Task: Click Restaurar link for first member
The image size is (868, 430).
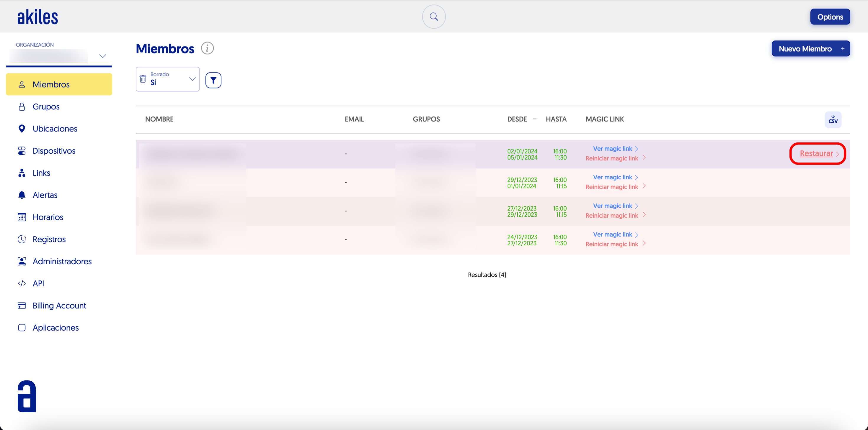Action: (x=816, y=154)
